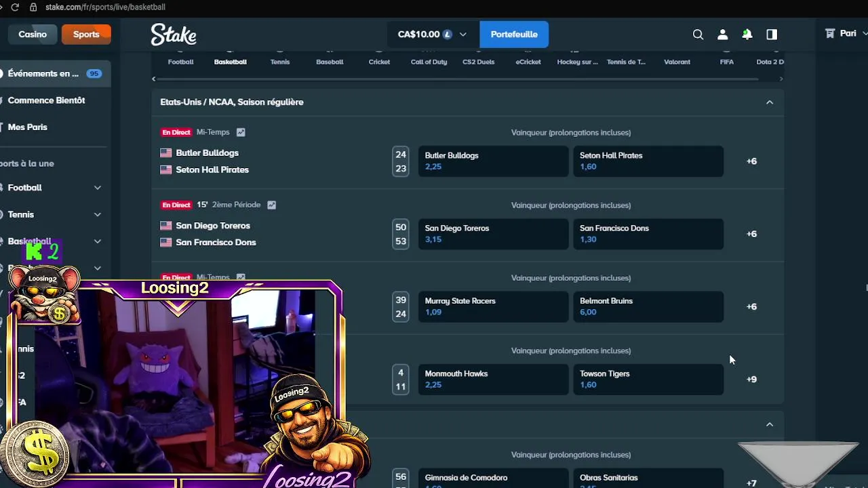Open the Seton Hall Pirates team name link

tap(212, 170)
